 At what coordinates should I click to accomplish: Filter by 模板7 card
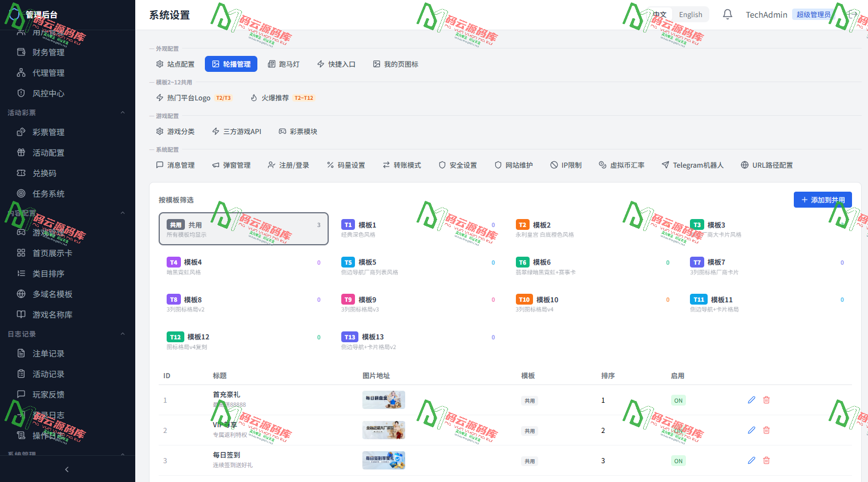767,266
